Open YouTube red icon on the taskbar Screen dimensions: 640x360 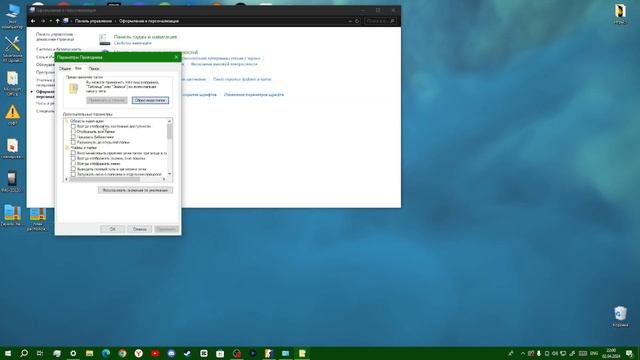(155, 353)
